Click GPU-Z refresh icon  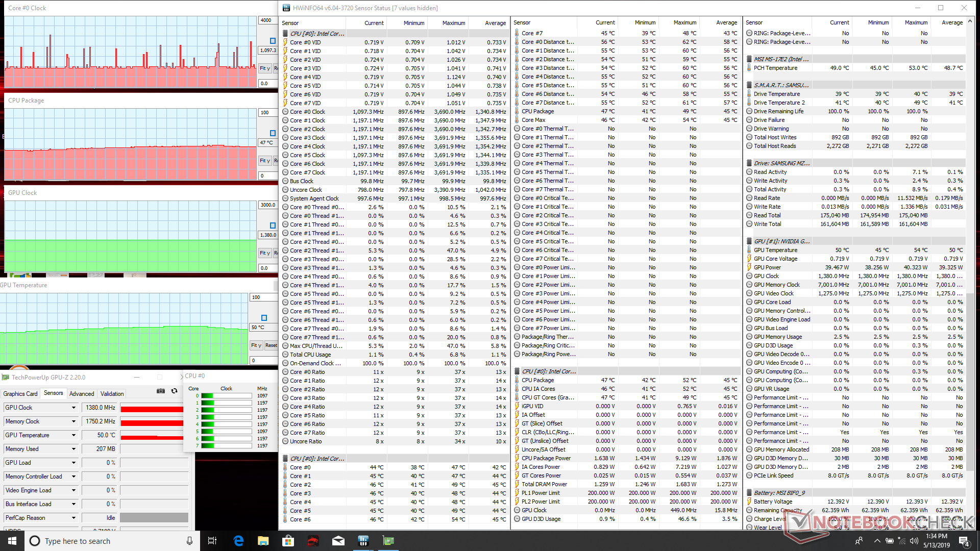(x=175, y=391)
